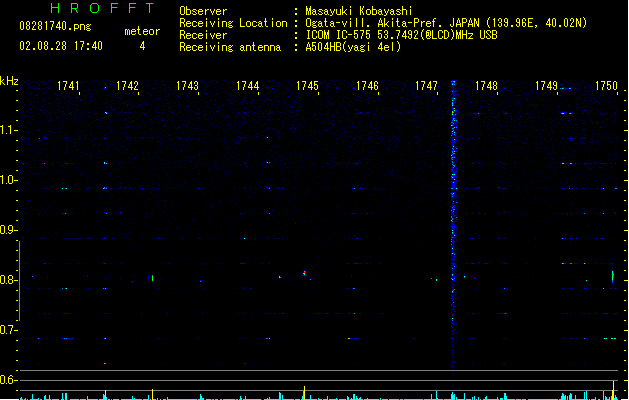Click the Receiving antenna label

230,47
